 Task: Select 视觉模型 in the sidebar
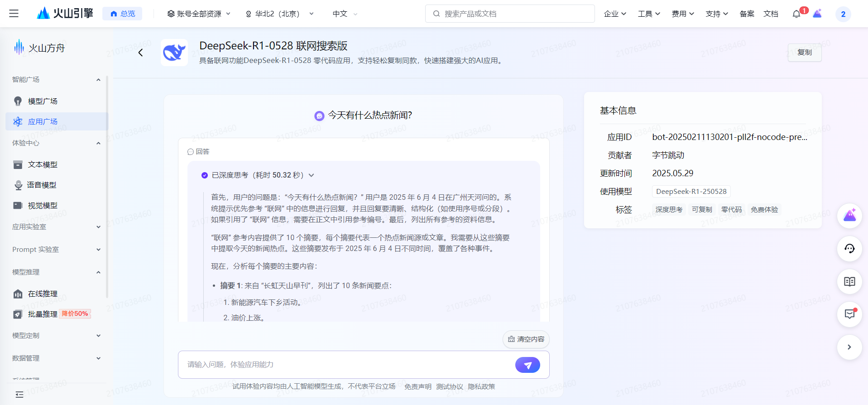point(57,205)
